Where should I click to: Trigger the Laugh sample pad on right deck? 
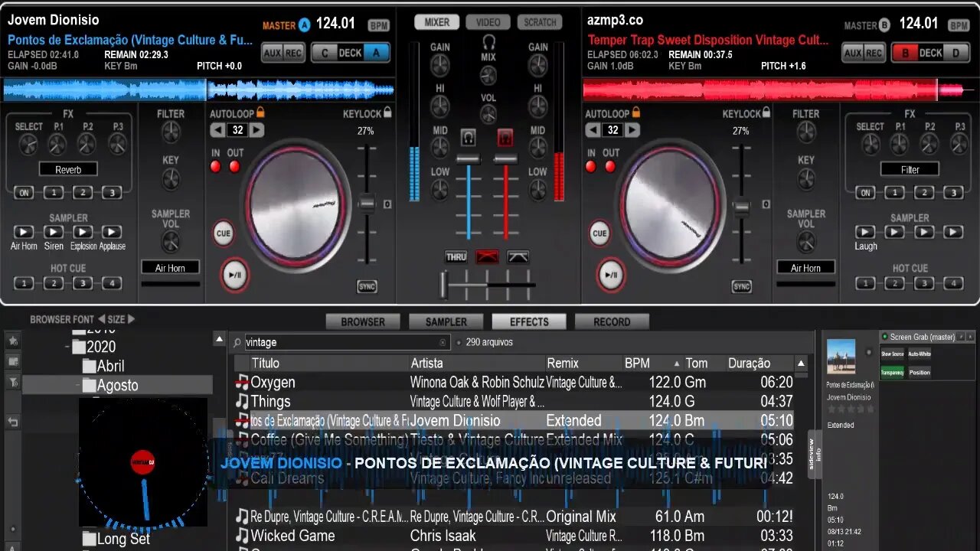[x=865, y=232]
